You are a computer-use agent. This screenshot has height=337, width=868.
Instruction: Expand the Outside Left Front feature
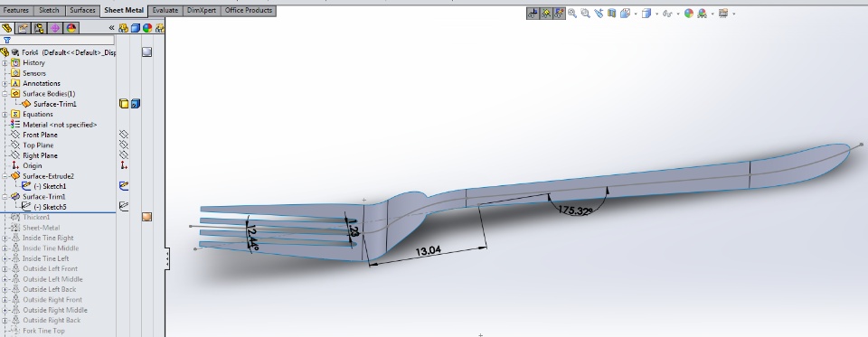coord(5,269)
